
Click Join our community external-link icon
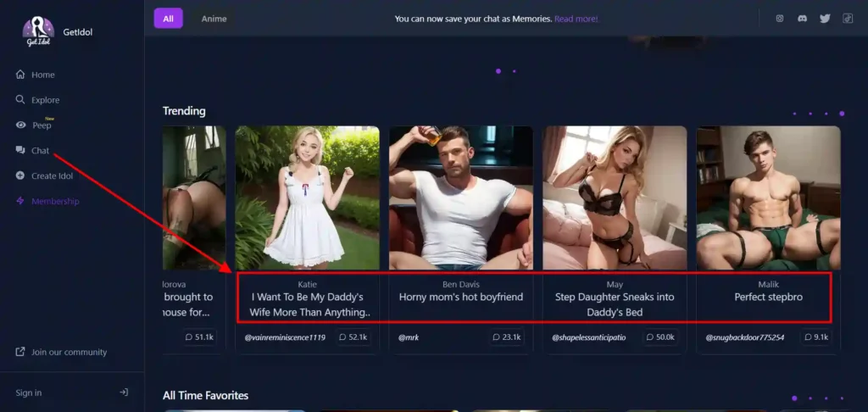click(x=20, y=352)
